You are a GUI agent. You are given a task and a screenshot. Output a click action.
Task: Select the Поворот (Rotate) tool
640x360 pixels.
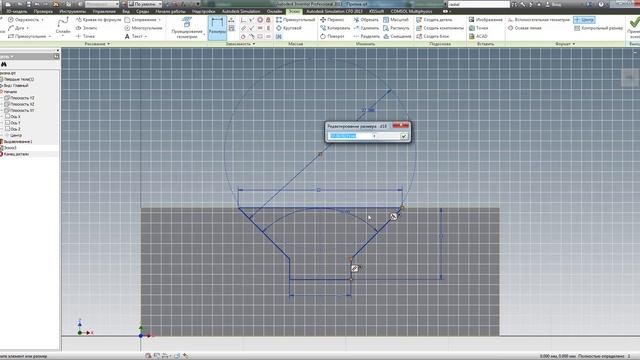click(332, 36)
